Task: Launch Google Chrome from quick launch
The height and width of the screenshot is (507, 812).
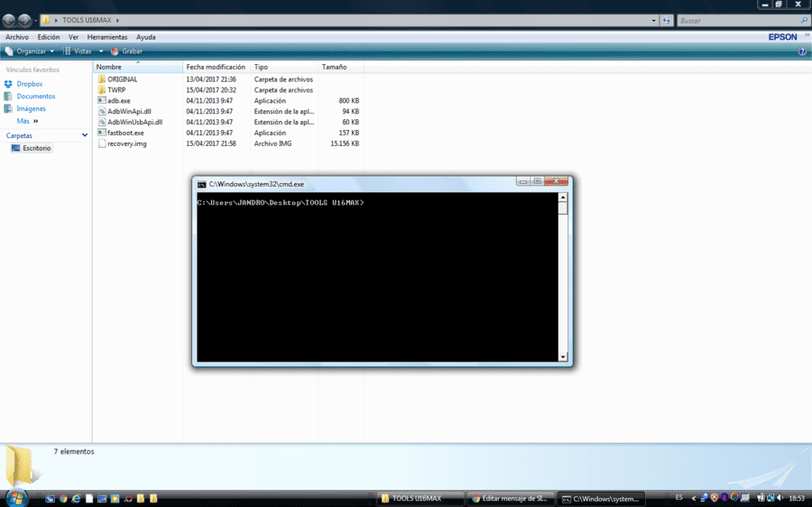Action: click(63, 498)
